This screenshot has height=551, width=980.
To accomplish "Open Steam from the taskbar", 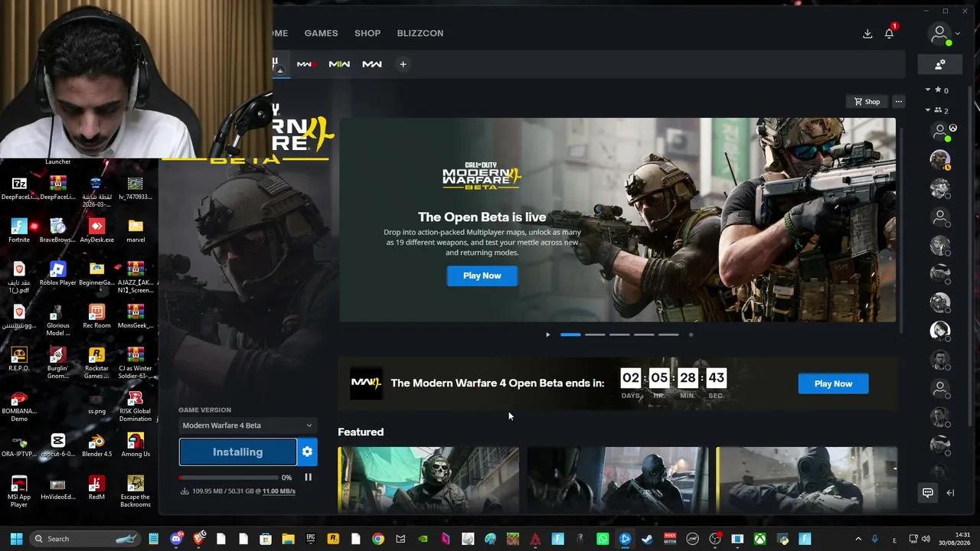I will pyautogui.click(x=648, y=539).
